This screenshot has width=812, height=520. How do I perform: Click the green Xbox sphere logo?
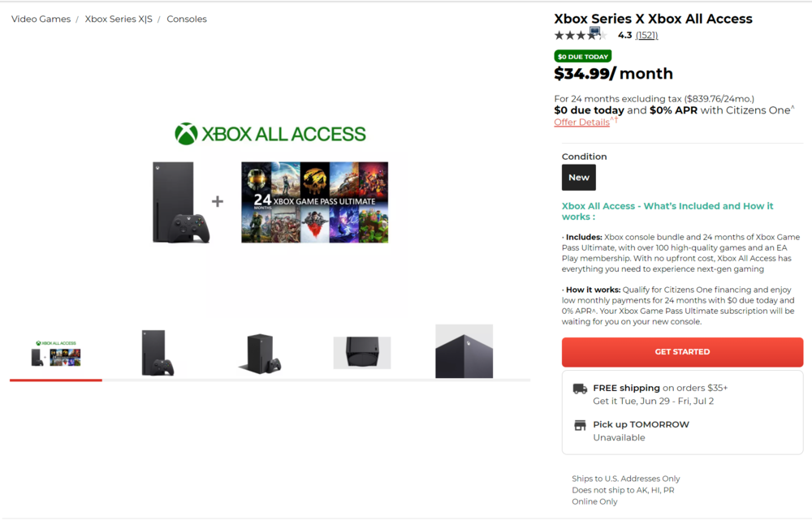point(186,134)
